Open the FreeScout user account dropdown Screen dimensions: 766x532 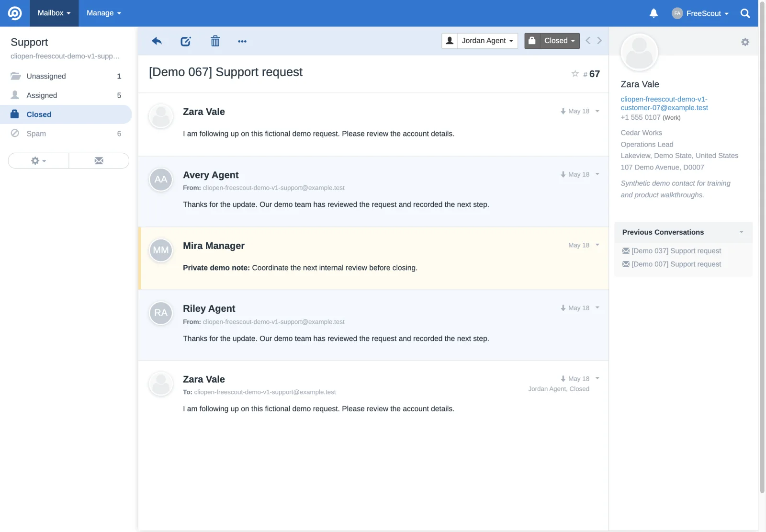pos(700,13)
